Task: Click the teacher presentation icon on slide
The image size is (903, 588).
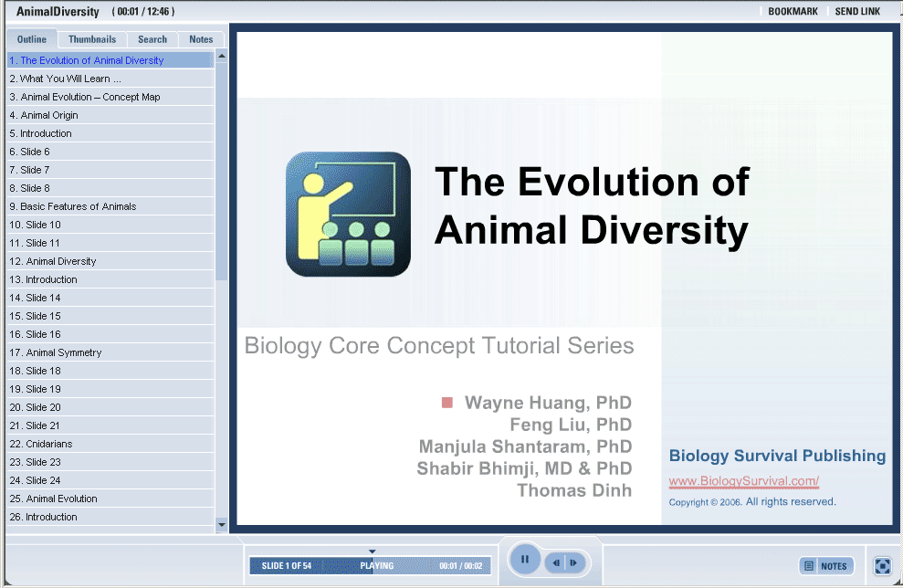Action: coord(348,214)
